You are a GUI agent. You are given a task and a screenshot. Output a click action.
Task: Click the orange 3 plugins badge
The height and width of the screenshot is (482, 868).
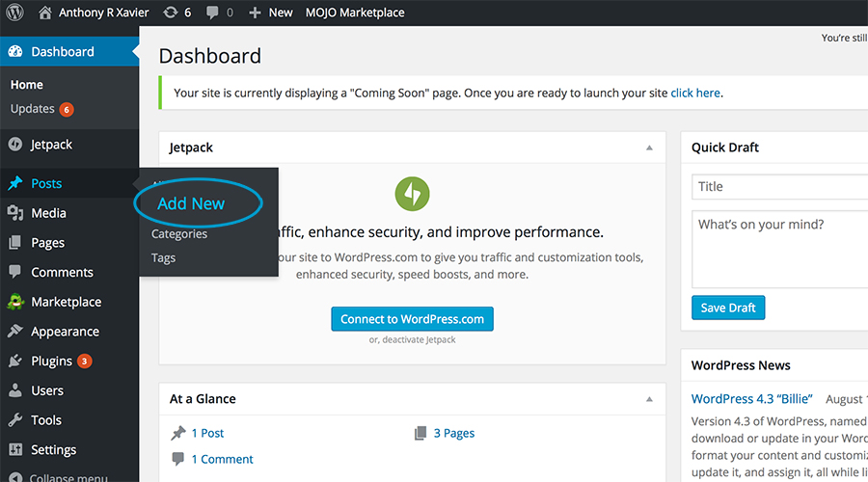tap(84, 361)
